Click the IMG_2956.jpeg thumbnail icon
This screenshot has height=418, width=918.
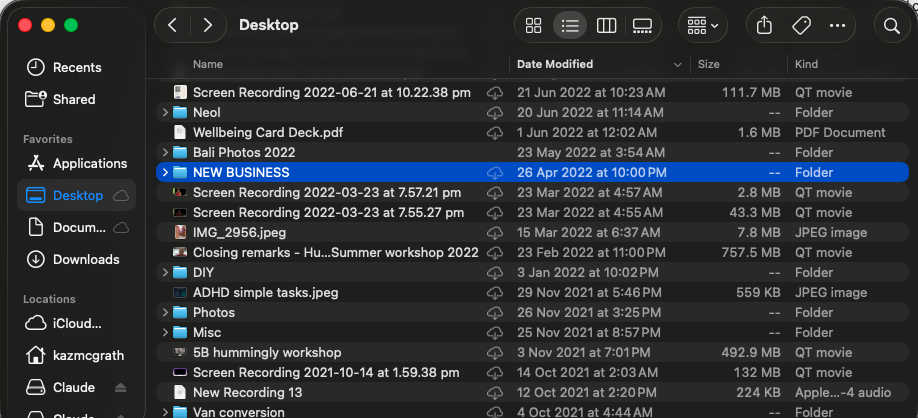click(180, 233)
